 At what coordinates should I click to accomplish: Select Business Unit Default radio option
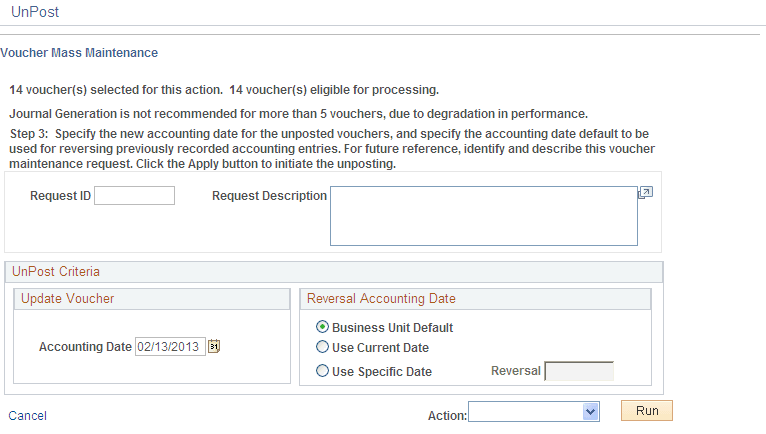322,327
